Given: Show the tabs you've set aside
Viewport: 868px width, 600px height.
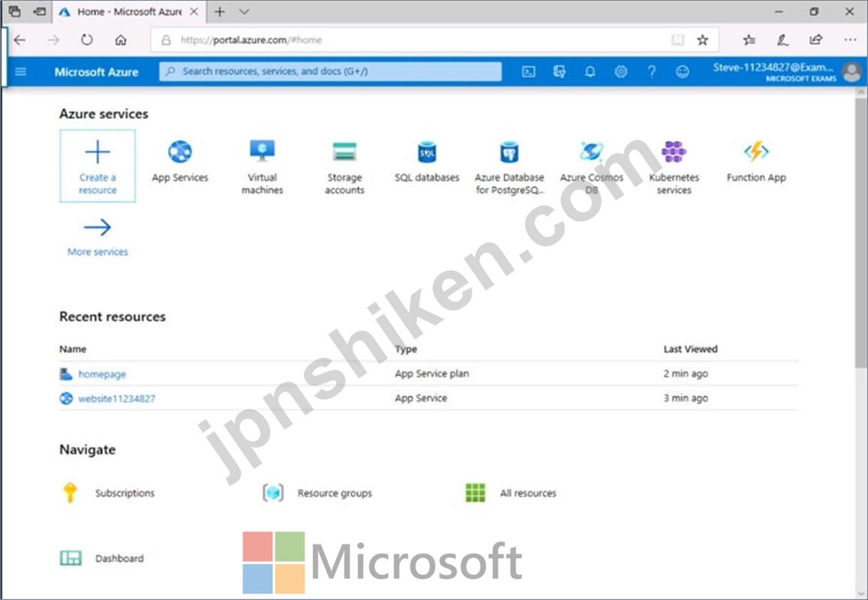Looking at the screenshot, I should point(15,11).
